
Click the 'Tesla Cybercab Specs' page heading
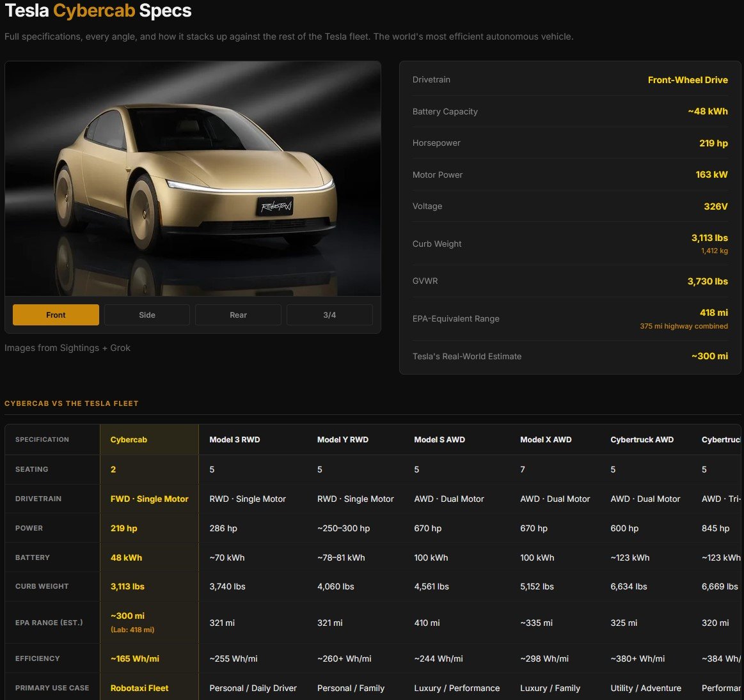click(99, 10)
